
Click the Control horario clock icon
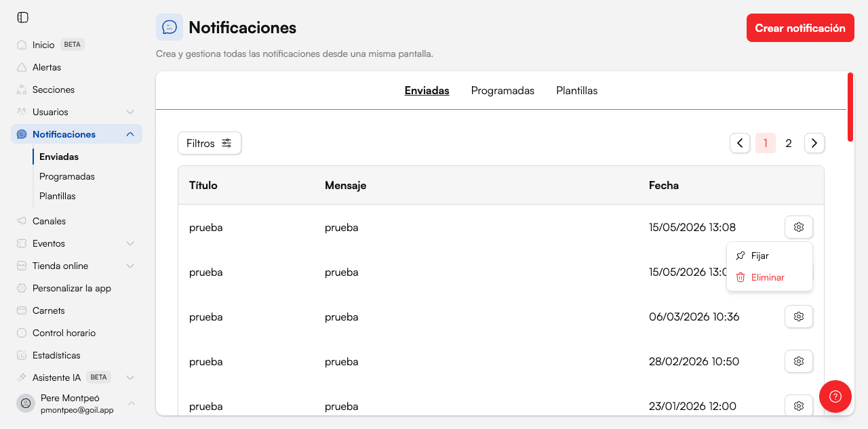[22, 333]
